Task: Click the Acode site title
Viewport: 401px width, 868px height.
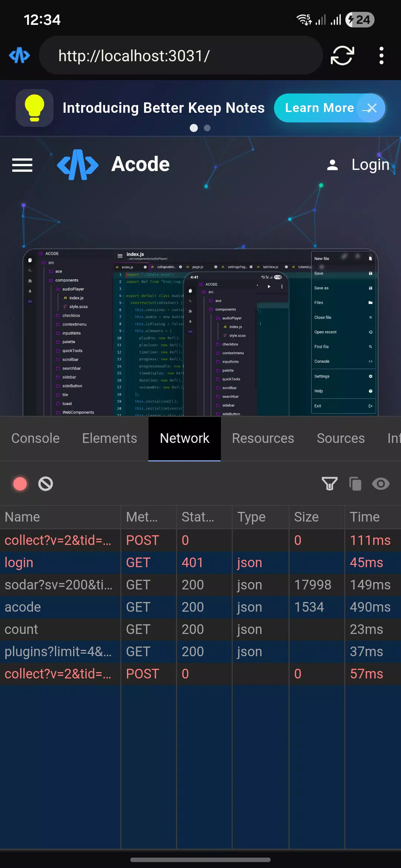Action: point(140,164)
